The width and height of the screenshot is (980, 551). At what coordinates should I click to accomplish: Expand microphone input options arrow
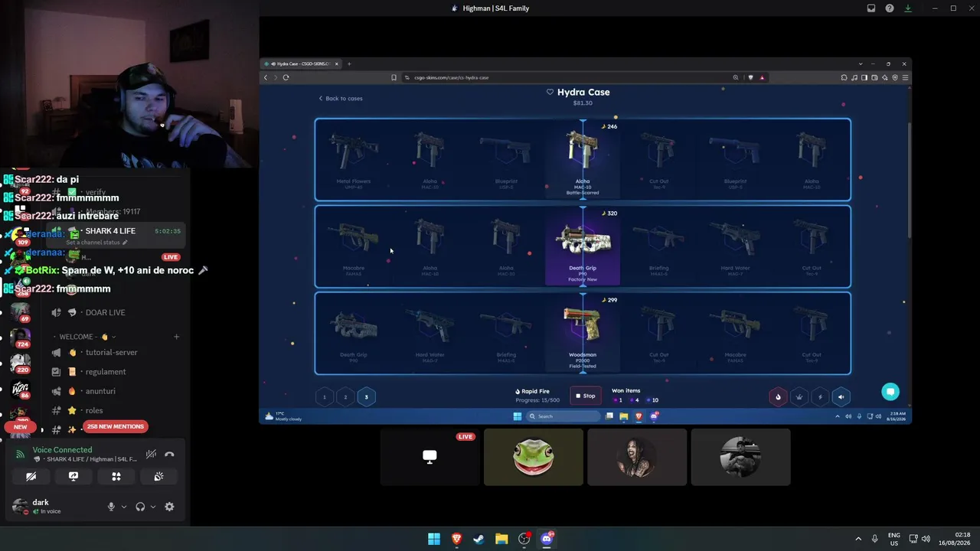pyautogui.click(x=123, y=507)
